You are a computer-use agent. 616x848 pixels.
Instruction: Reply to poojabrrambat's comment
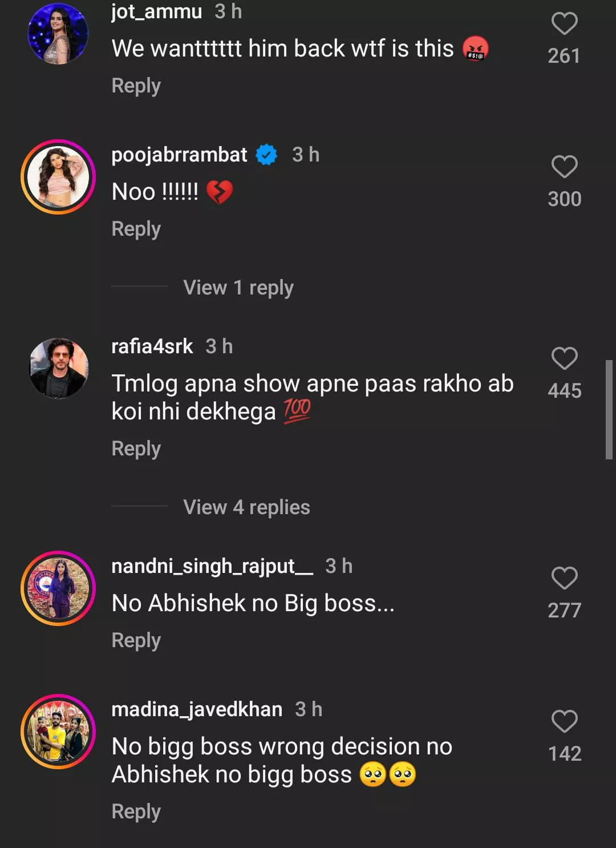click(x=136, y=229)
